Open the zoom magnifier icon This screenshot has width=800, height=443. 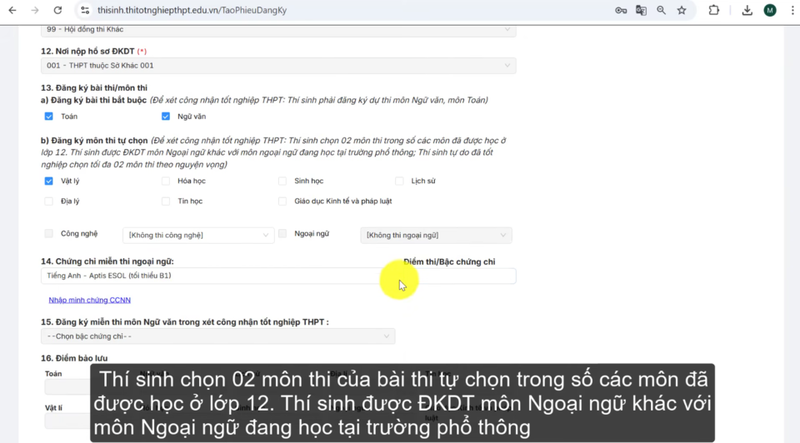click(x=661, y=10)
